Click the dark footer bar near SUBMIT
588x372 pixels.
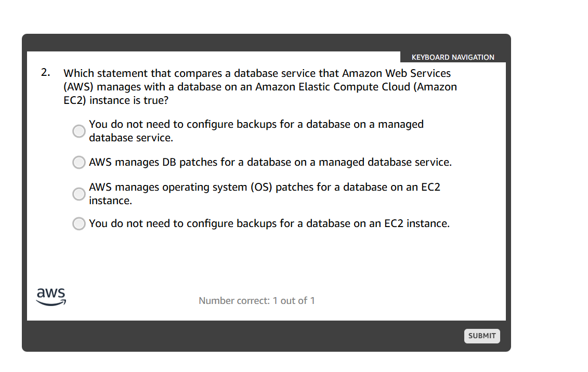coord(364,336)
